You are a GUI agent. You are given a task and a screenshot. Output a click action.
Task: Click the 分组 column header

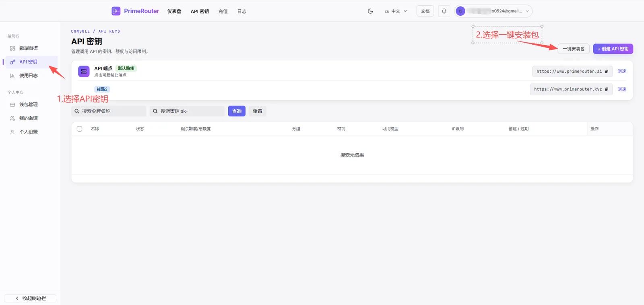(x=296, y=129)
